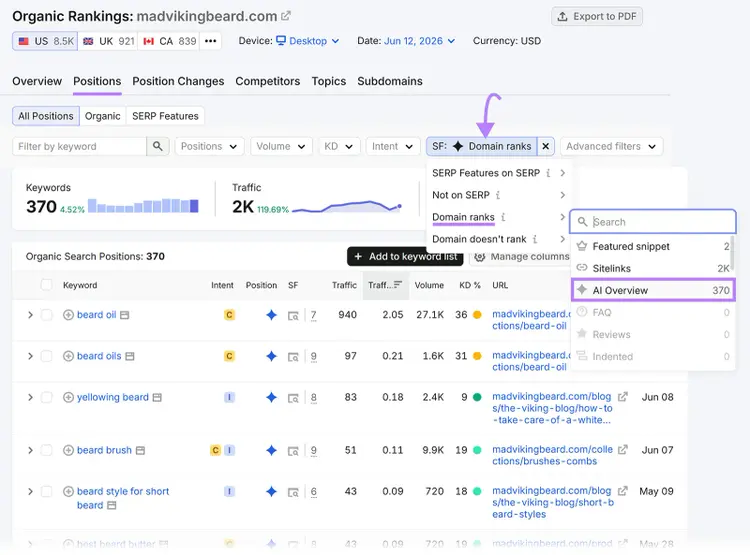Expand the beard oil row details

(x=30, y=315)
